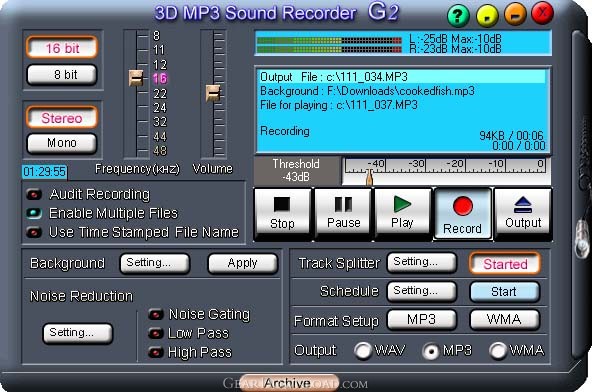Click the L:-25dB Max:-10dB readout
This screenshot has width=592, height=392.
pos(455,39)
